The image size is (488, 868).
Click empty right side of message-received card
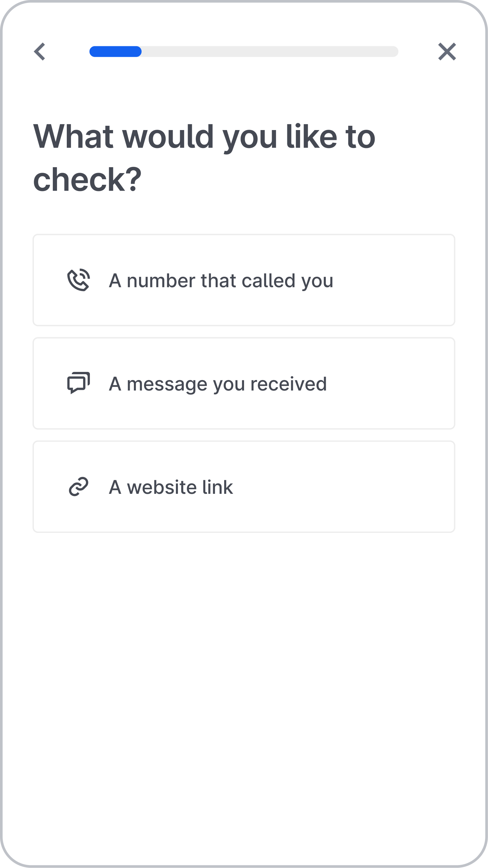[x=391, y=383]
